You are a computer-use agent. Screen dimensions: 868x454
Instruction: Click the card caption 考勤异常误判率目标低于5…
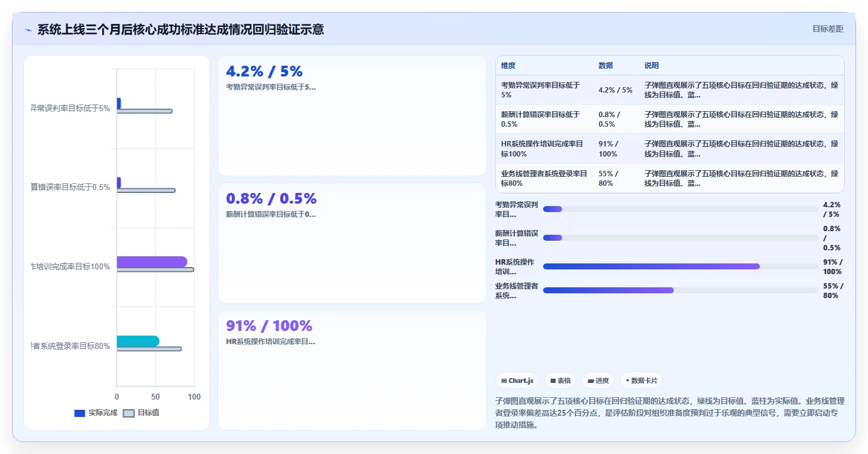[x=271, y=87]
